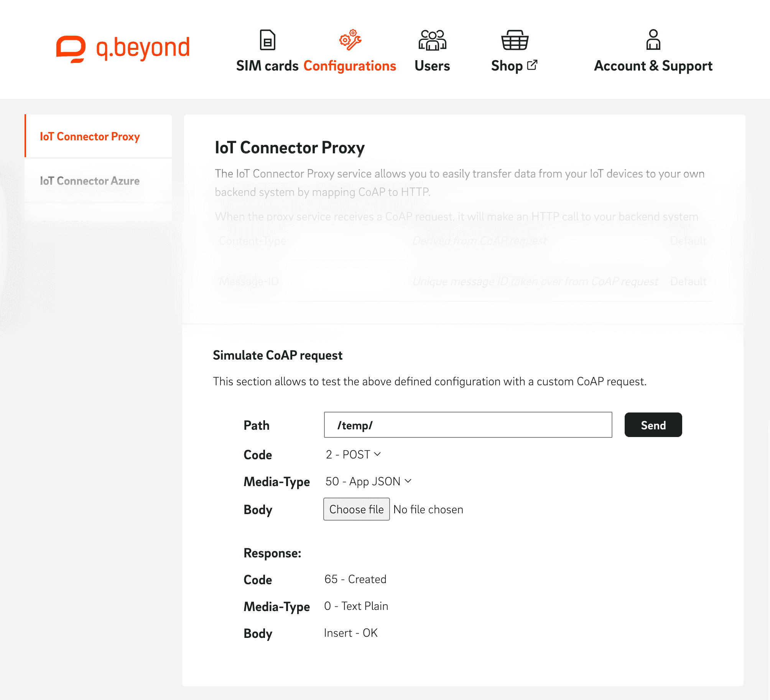Open Account & Support text link
This screenshot has width=770, height=700.
coord(653,66)
